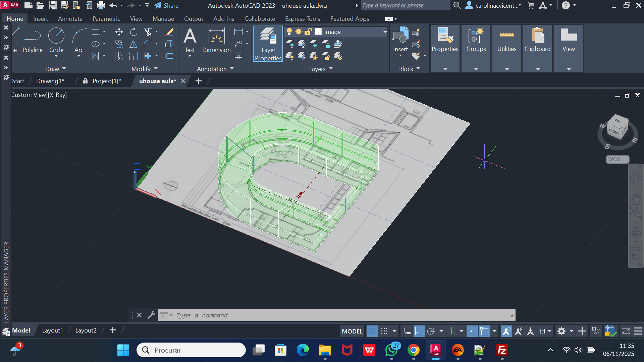644x362 pixels.
Task: Click the Type a command input field
Action: click(335, 315)
